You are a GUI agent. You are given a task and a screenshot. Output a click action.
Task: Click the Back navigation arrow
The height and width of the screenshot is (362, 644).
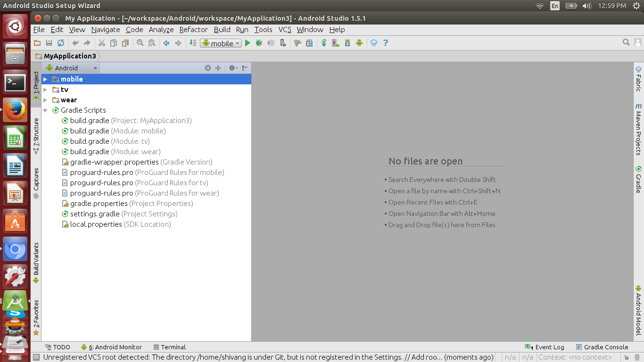(x=166, y=43)
